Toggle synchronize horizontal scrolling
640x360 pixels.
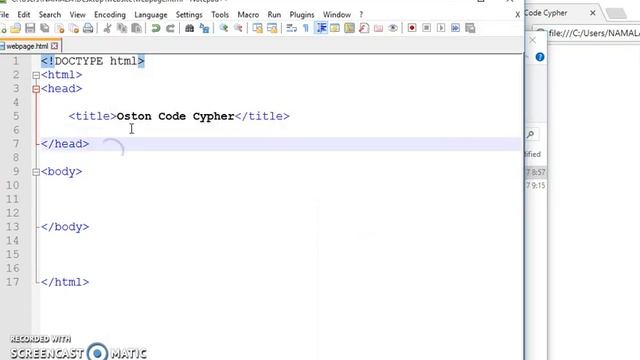[272, 28]
